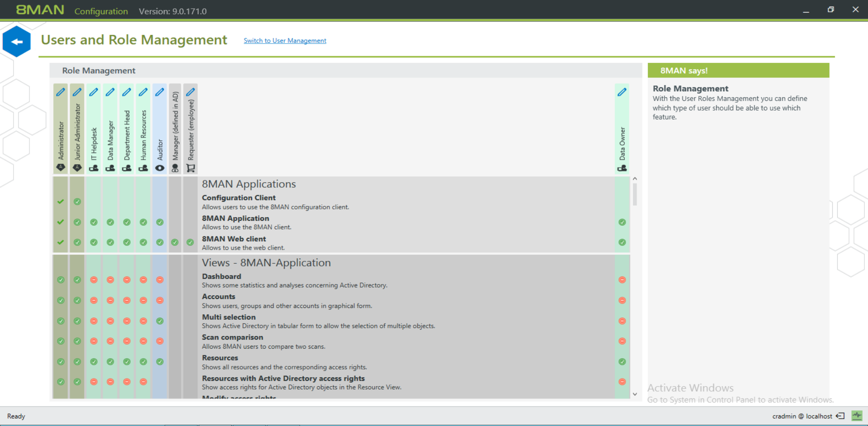This screenshot has width=868, height=426.
Task: Click the Department Head role user icon
Action: coord(127,168)
